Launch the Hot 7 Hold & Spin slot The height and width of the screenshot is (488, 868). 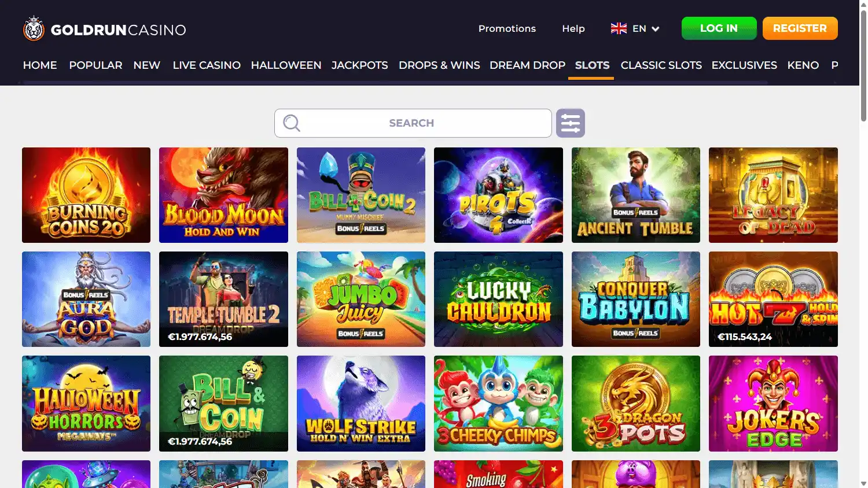pos(773,300)
